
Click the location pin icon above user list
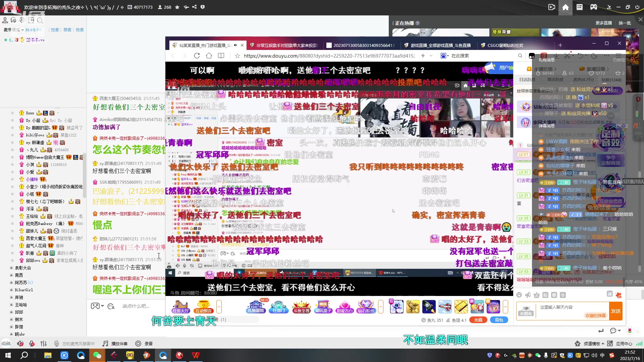22,20
